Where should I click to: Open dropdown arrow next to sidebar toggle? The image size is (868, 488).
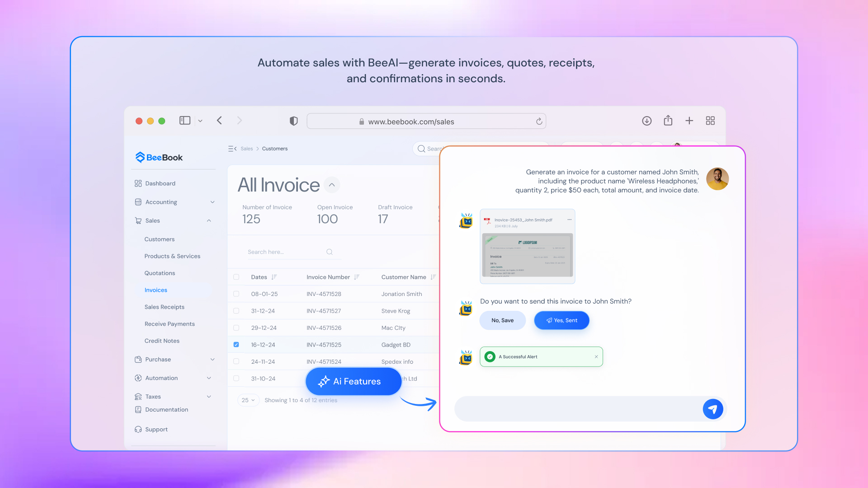tap(200, 121)
